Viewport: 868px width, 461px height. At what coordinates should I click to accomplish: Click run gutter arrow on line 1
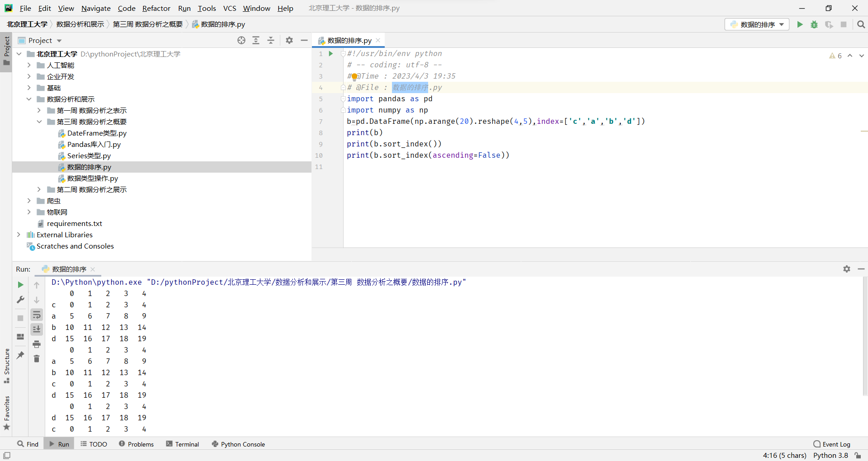coord(331,53)
